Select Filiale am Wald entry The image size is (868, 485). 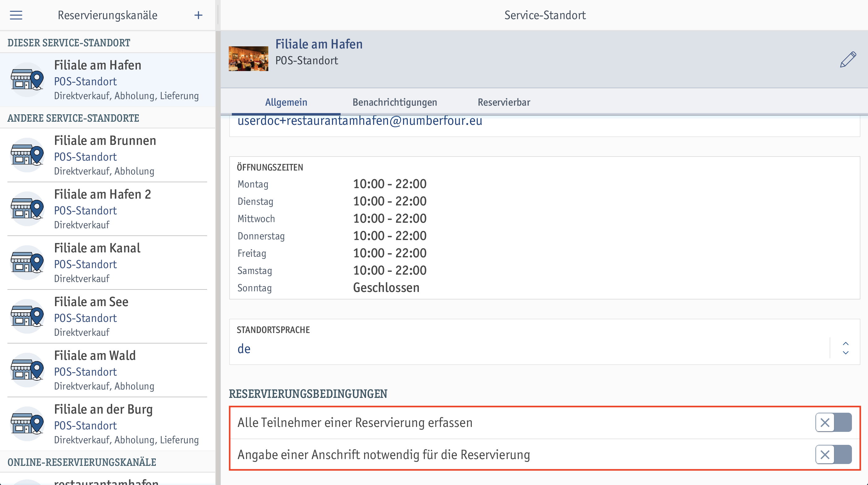[108, 370]
